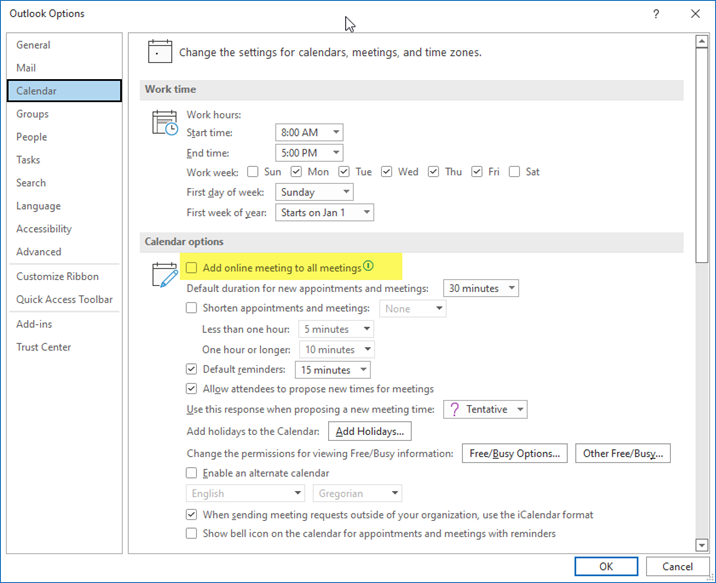This screenshot has height=583, width=716.
Task: Open Free/Busy Options button
Action: point(515,454)
